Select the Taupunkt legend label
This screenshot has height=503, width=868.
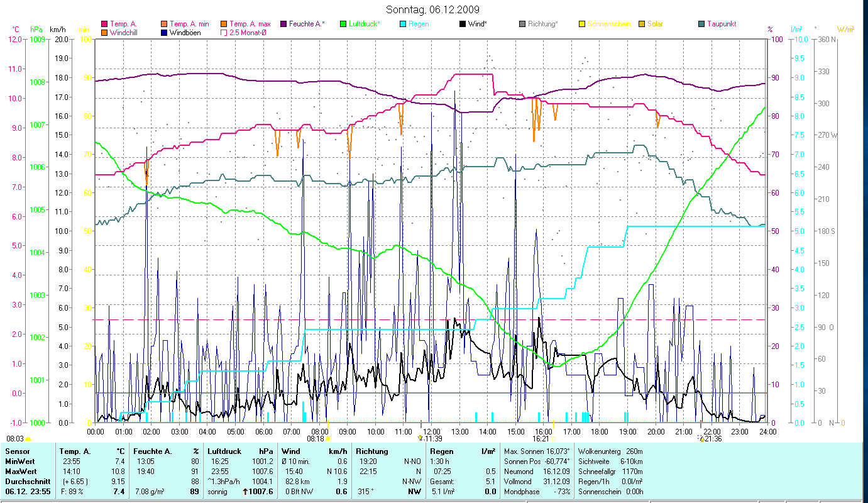click(x=722, y=24)
